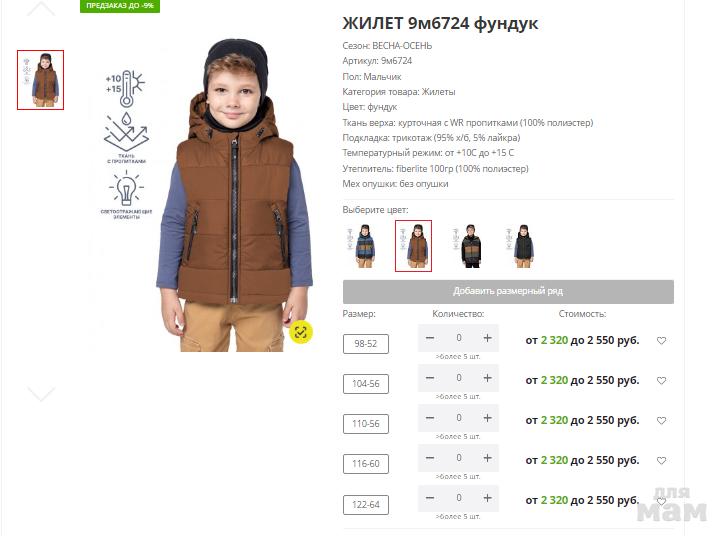Click the Добавить размерный ряд button
Screen dimensions: 722x536
tap(508, 291)
